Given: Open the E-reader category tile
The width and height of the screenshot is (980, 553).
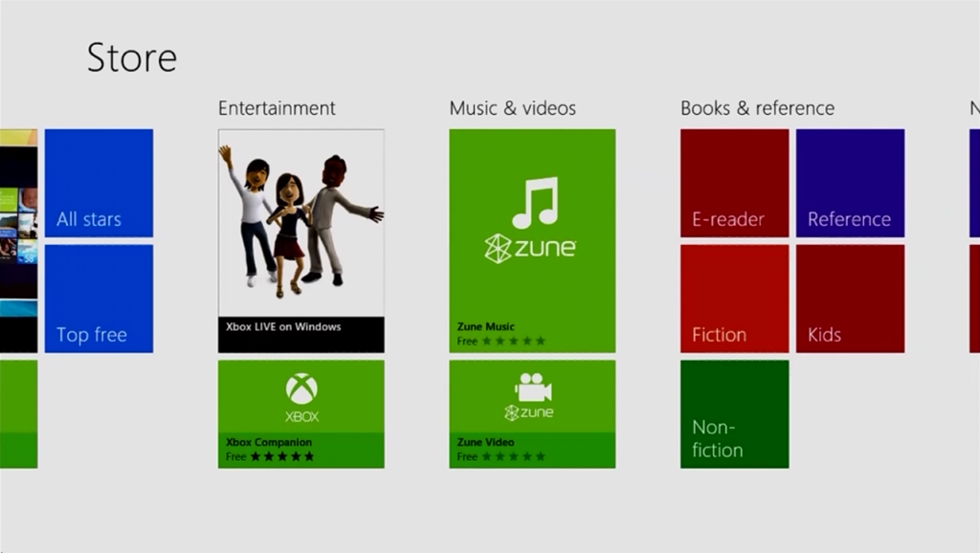Looking at the screenshot, I should click(734, 183).
